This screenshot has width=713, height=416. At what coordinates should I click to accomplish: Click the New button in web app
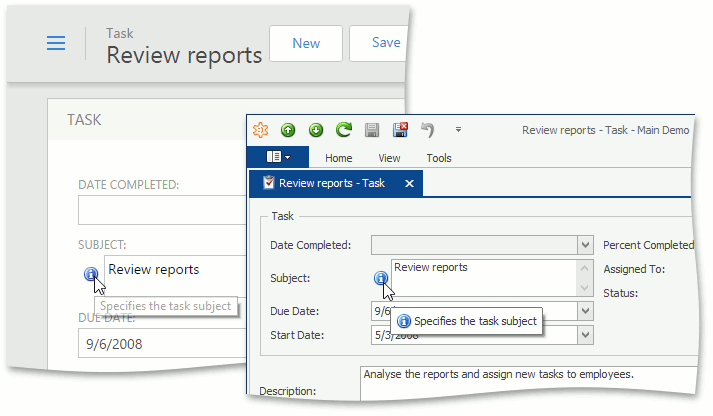[x=306, y=43]
